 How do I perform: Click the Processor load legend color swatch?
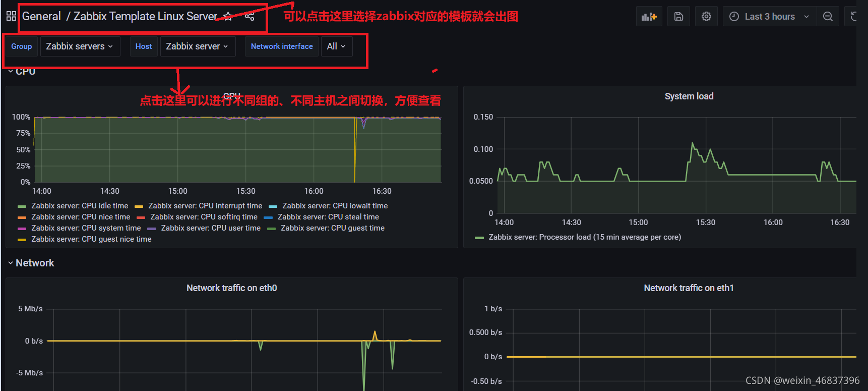tap(479, 238)
